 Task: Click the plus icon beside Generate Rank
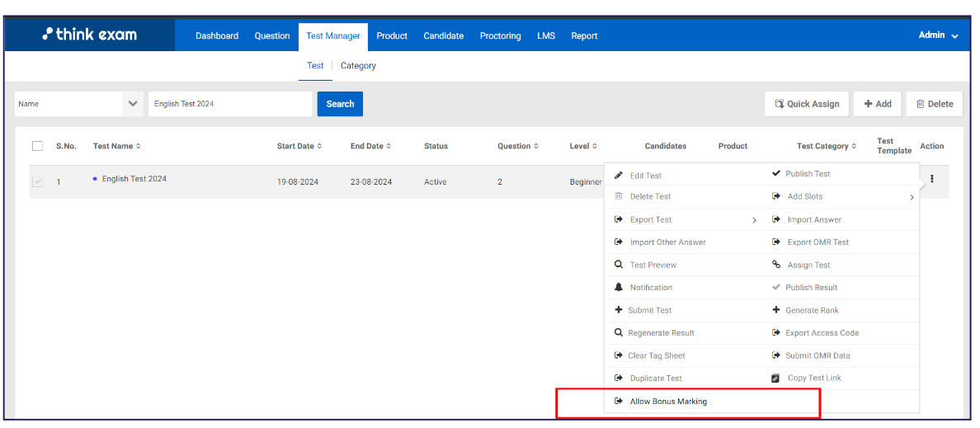[x=775, y=310]
